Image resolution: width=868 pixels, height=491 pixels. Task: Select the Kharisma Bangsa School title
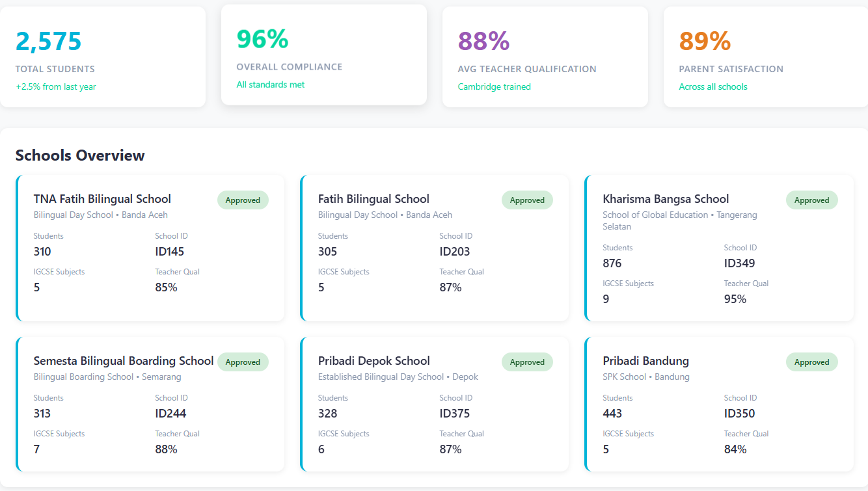point(664,198)
